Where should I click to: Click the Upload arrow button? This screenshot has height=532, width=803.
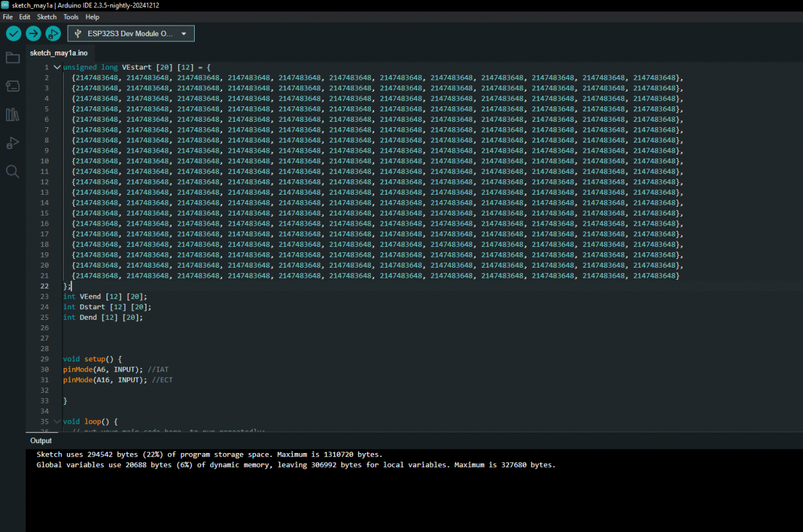click(x=33, y=33)
